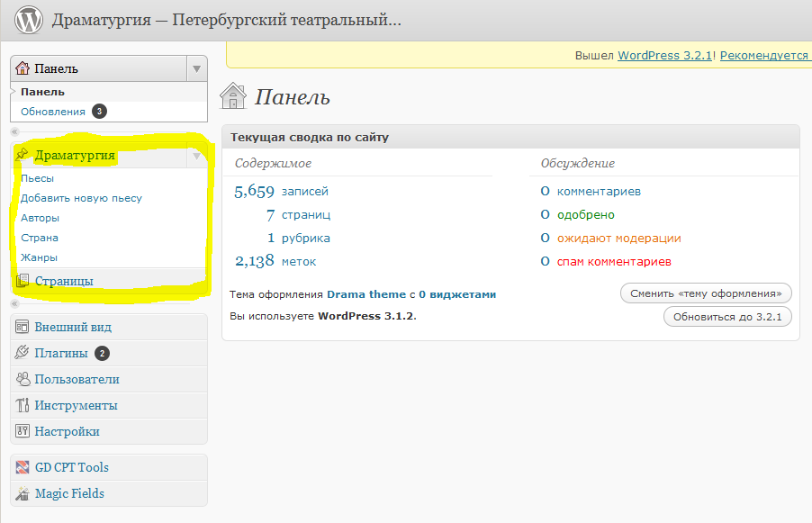Click the Настройки settings icon
812x523 pixels.
pos(23,431)
